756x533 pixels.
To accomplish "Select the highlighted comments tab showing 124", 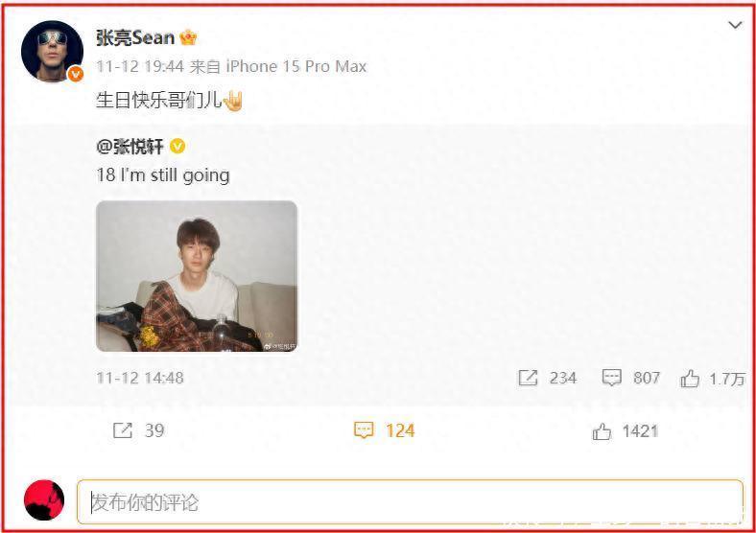I will point(385,430).
